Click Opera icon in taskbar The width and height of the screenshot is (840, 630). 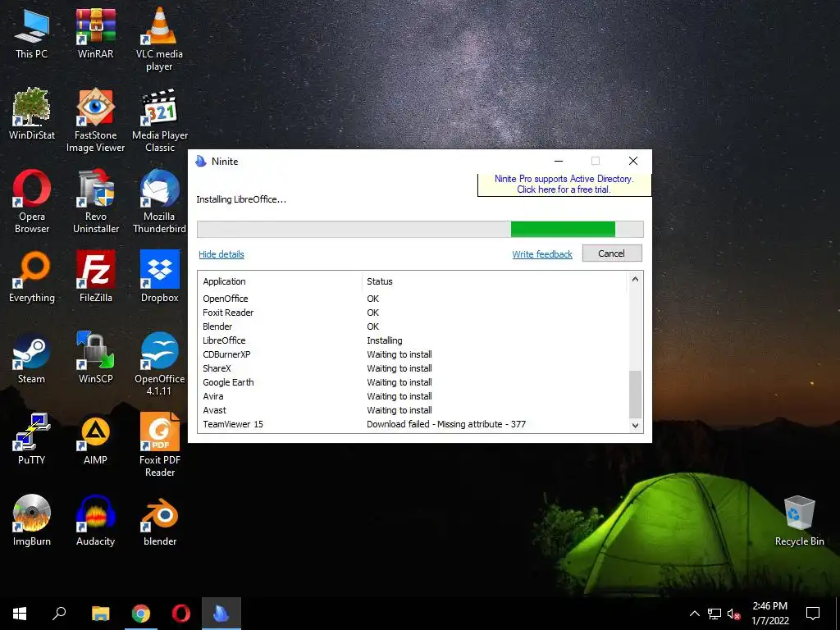point(181,614)
